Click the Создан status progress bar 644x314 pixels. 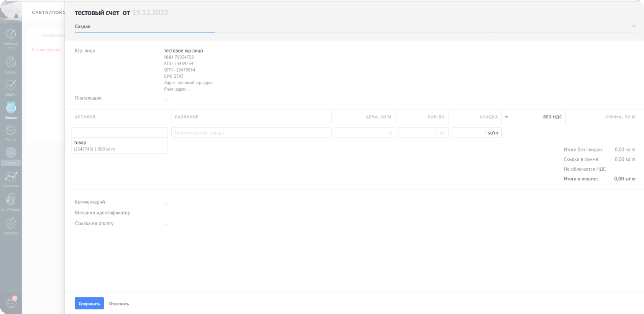[145, 32]
